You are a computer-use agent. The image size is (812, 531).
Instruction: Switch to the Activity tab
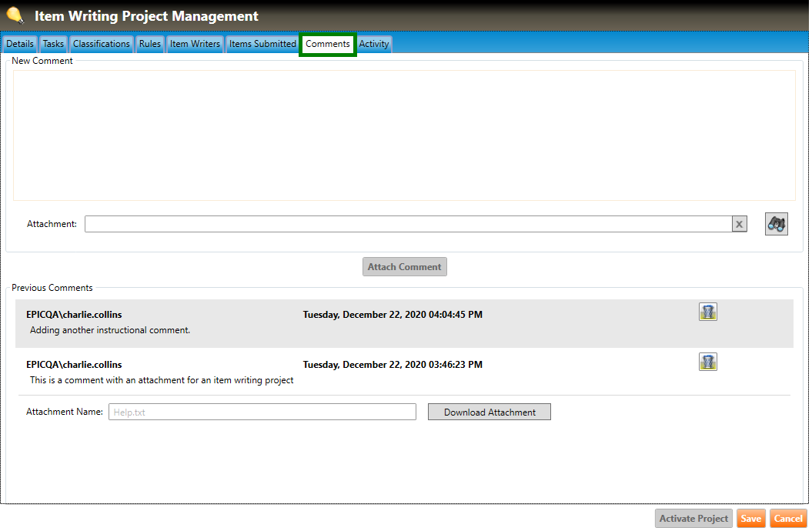coord(374,44)
